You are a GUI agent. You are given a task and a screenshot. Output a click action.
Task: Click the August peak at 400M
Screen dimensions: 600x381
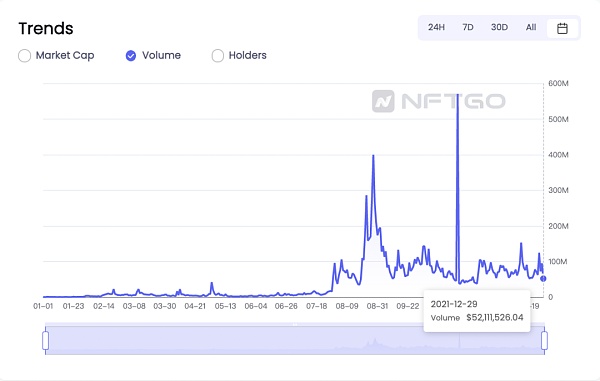pos(373,155)
